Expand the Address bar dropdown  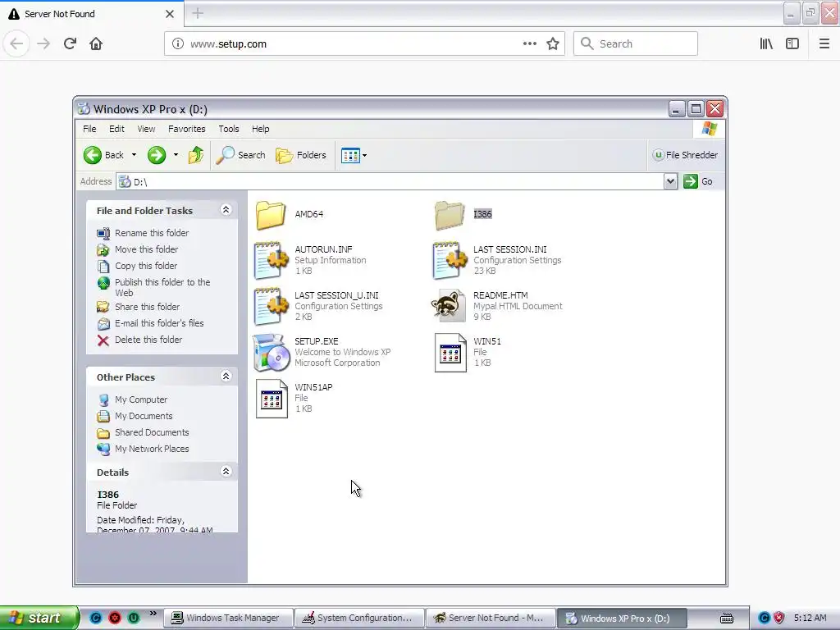pyautogui.click(x=670, y=181)
